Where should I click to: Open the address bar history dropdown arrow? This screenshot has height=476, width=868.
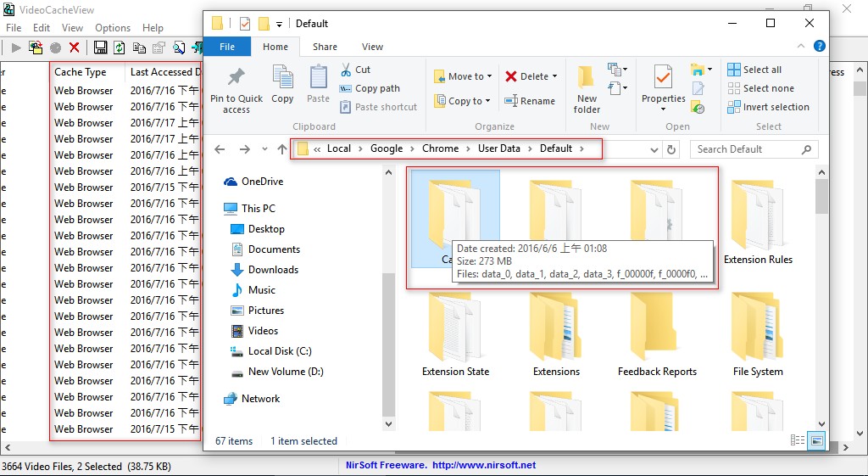654,149
